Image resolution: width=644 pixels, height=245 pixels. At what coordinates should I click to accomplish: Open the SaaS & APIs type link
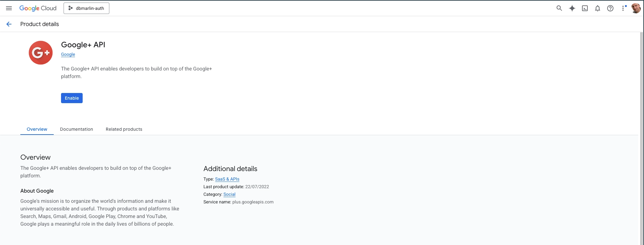(227, 179)
